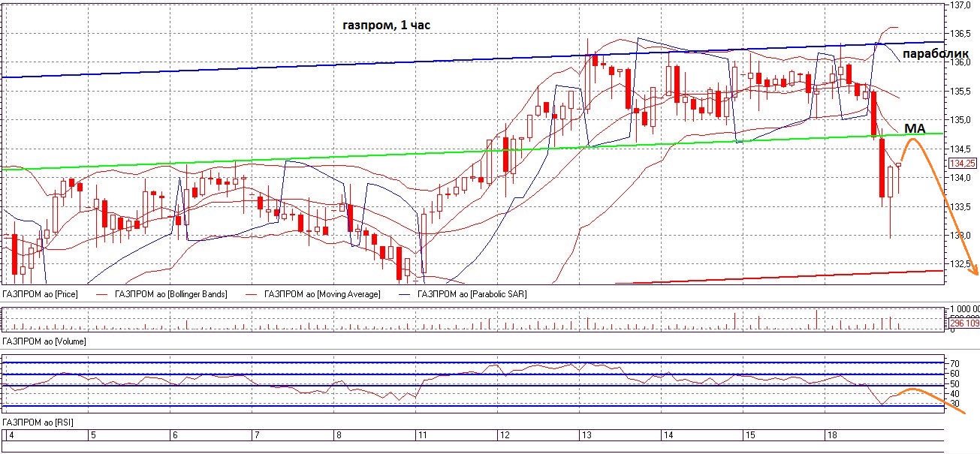Image resolution: width=980 pixels, height=454 pixels.
Task: Click date 4 on the time axis
Action: [x=10, y=435]
